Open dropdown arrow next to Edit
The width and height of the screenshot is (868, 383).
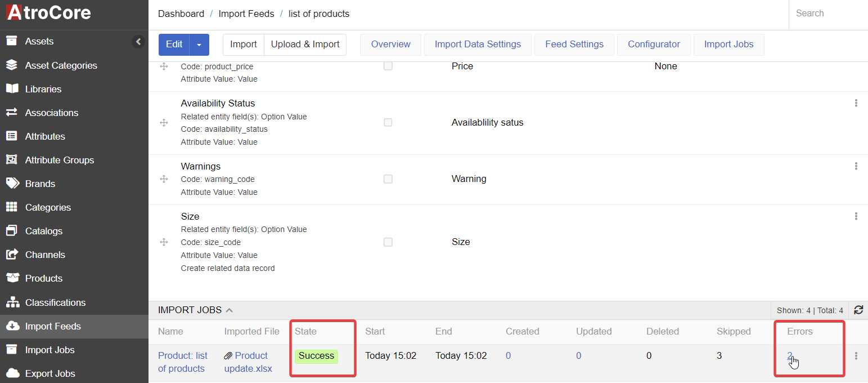tap(199, 44)
